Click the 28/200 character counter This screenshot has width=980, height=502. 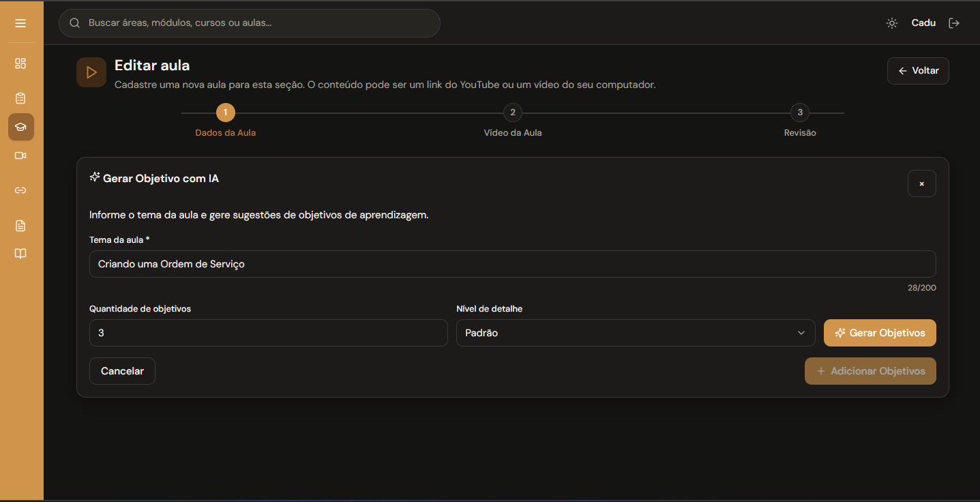coord(922,288)
